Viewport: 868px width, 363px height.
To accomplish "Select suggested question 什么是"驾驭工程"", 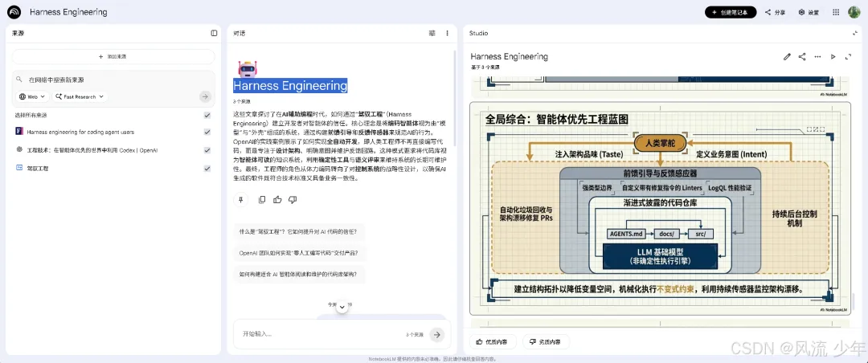I will coord(299,231).
